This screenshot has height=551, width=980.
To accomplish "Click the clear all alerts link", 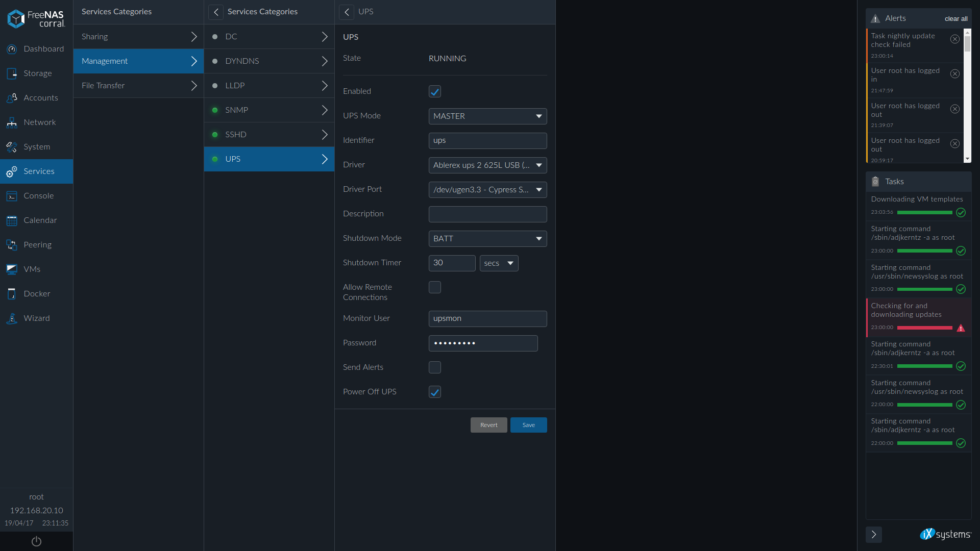I will click(955, 19).
